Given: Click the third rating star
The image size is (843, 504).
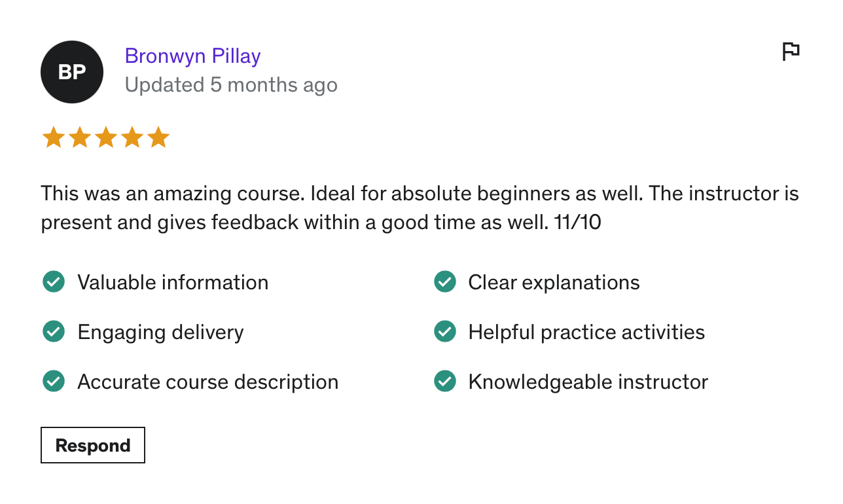Looking at the screenshot, I should [x=106, y=138].
